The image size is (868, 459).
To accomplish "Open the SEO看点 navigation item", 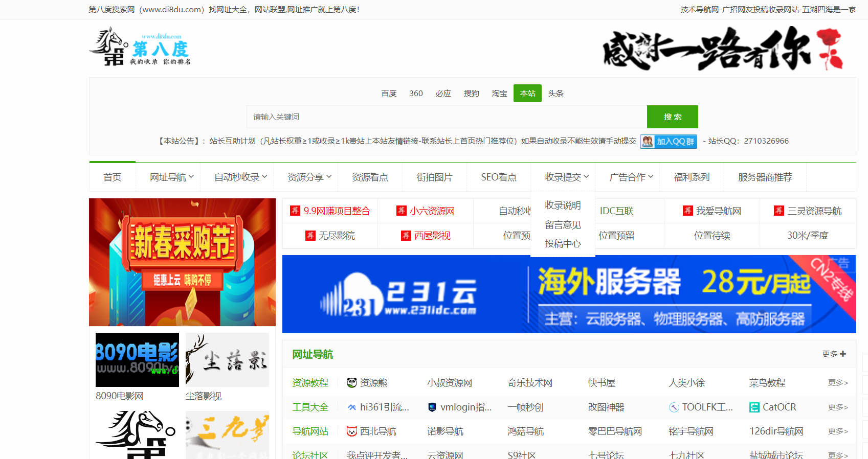I will (x=499, y=177).
